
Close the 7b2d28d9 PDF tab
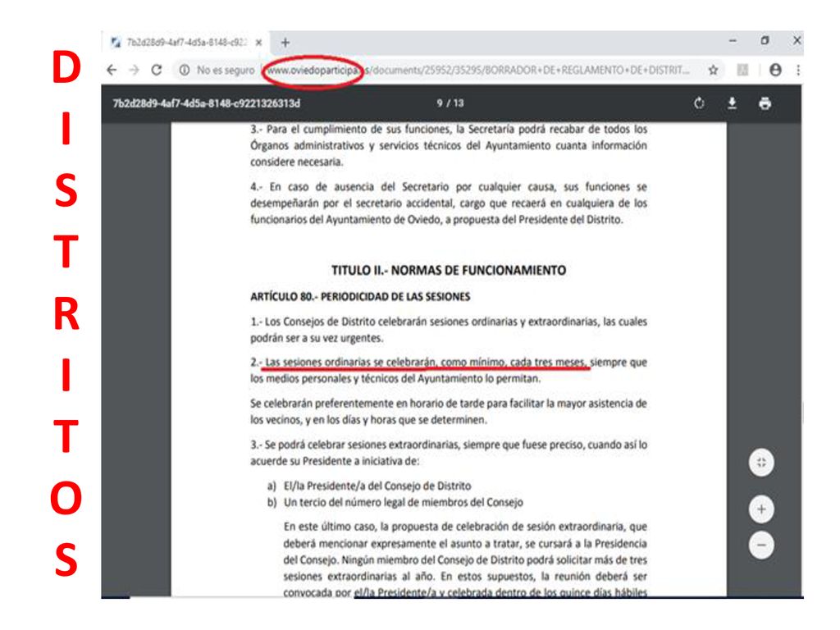(258, 43)
